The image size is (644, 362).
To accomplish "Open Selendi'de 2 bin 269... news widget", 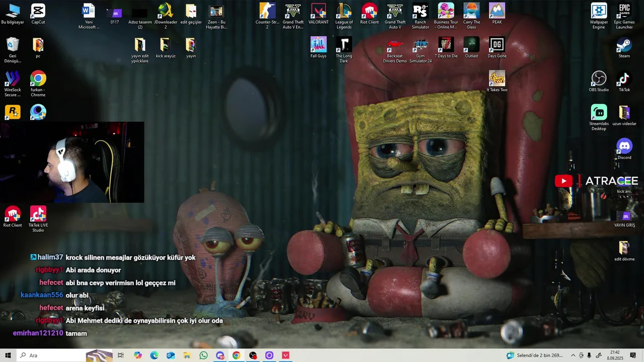I will click(535, 355).
